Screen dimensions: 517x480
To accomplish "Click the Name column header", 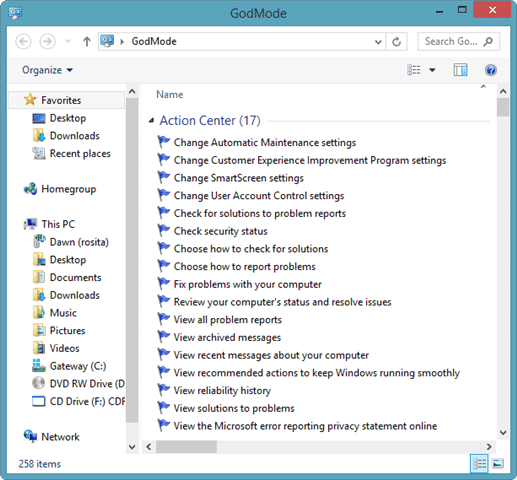I will point(170,95).
